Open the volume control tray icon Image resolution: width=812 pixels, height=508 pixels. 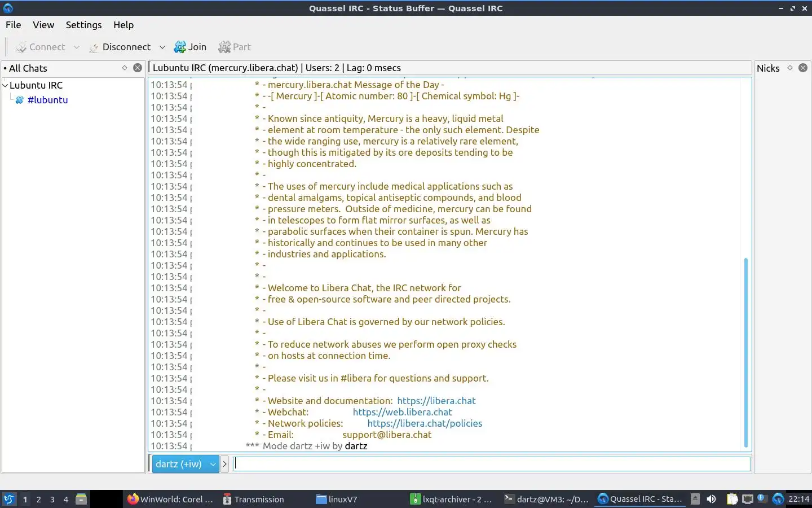point(712,499)
